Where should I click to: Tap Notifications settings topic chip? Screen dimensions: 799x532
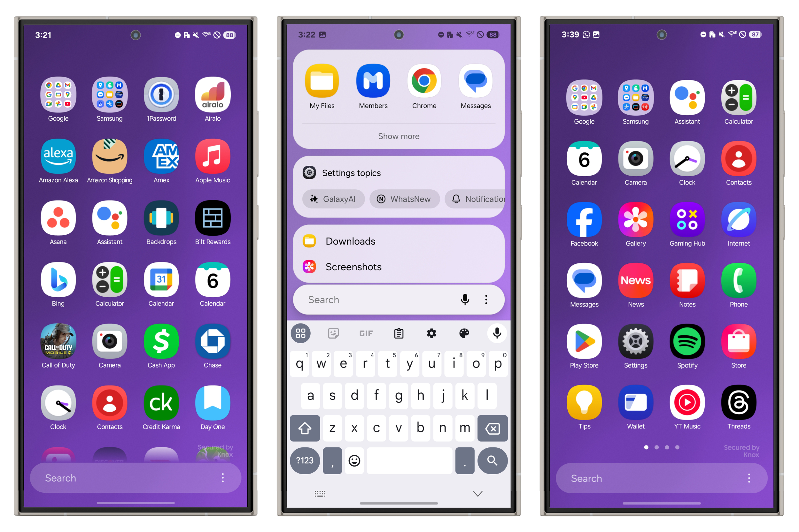(475, 198)
